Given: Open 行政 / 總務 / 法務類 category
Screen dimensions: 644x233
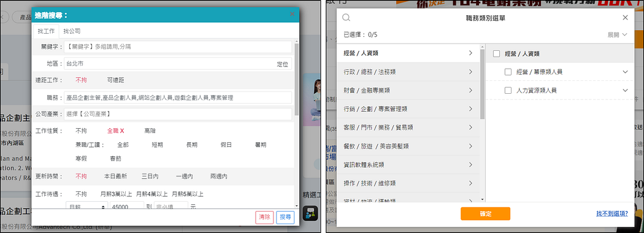Looking at the screenshot, I should [408, 72].
